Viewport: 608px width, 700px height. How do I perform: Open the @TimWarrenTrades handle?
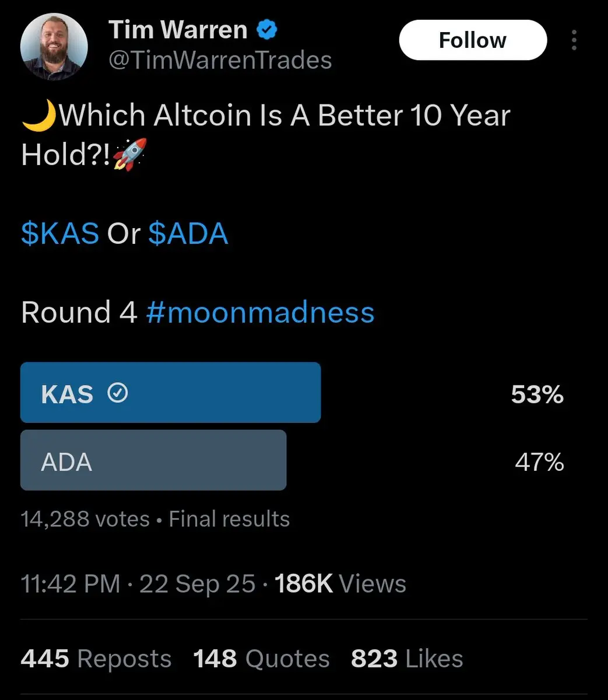(x=220, y=60)
